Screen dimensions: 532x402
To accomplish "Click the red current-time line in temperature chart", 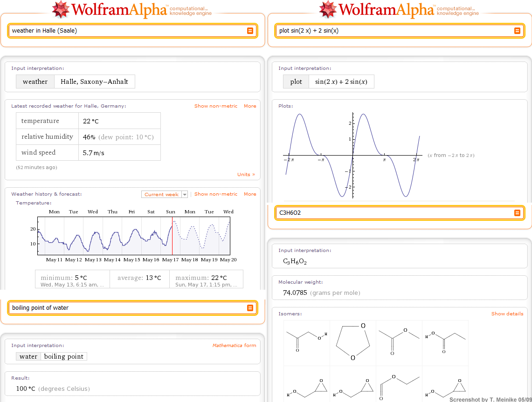I will 172,236.
